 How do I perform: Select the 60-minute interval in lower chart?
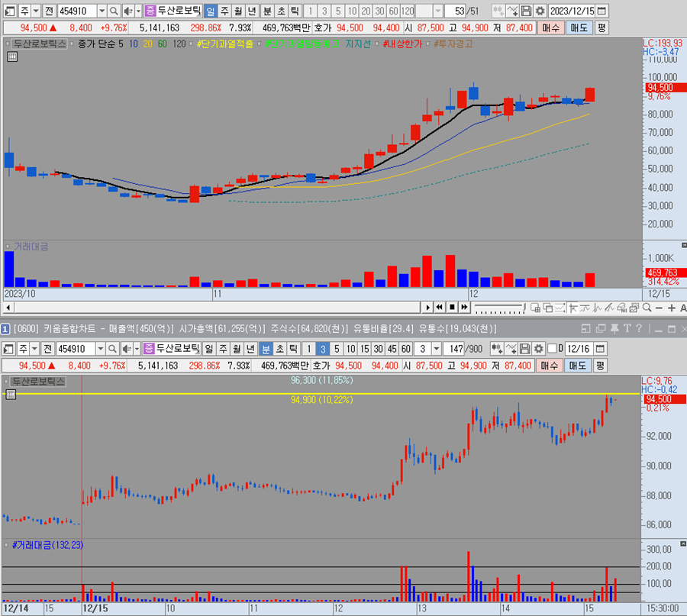pyautogui.click(x=406, y=349)
